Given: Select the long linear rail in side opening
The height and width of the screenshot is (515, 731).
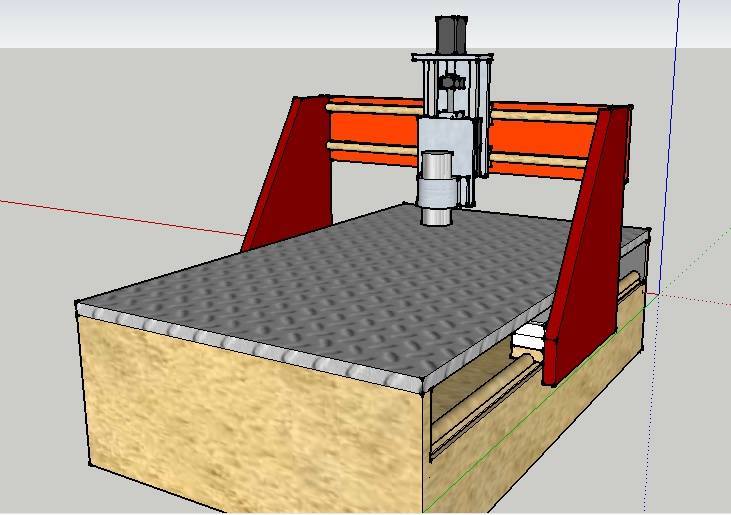Looking at the screenshot, I should point(490,405).
